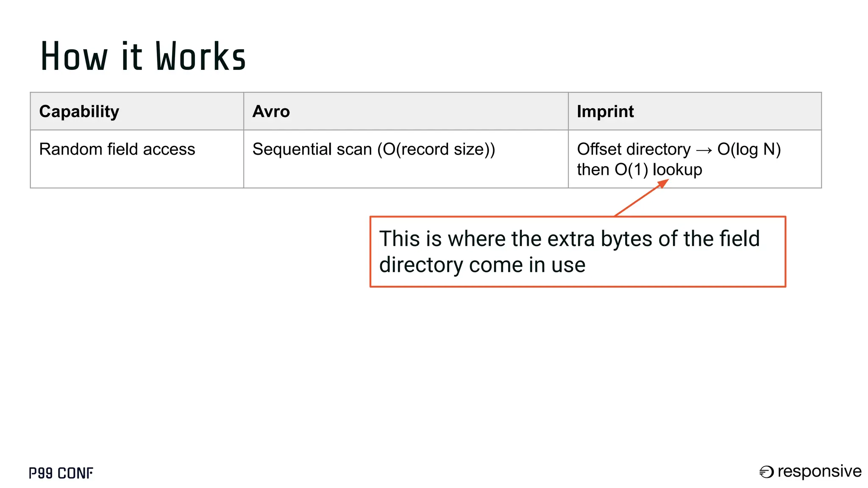Click the word 'field' in the callout

coord(739,238)
